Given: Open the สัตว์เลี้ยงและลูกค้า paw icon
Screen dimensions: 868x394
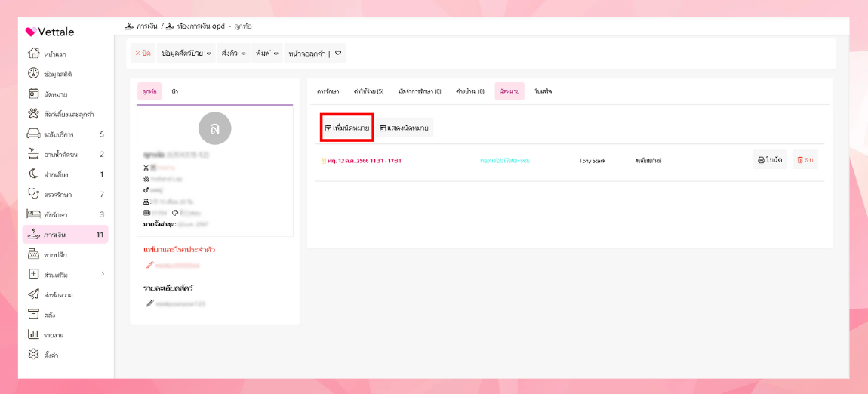Looking at the screenshot, I should [33, 113].
